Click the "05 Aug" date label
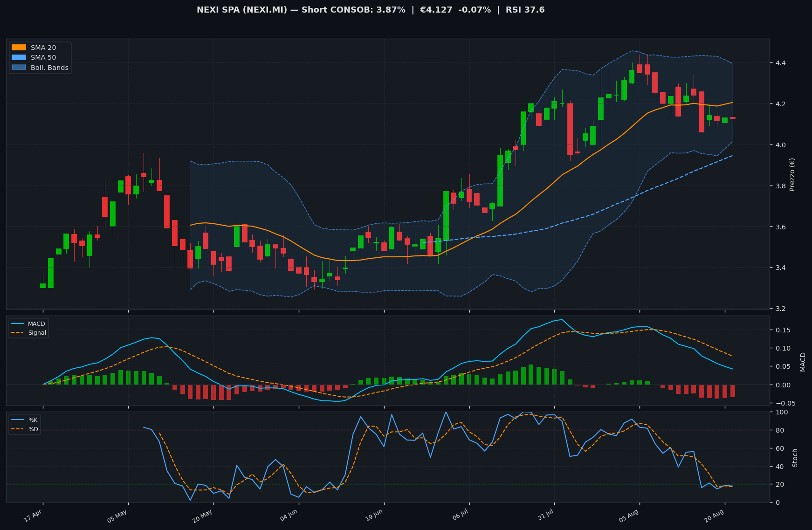 (630, 516)
